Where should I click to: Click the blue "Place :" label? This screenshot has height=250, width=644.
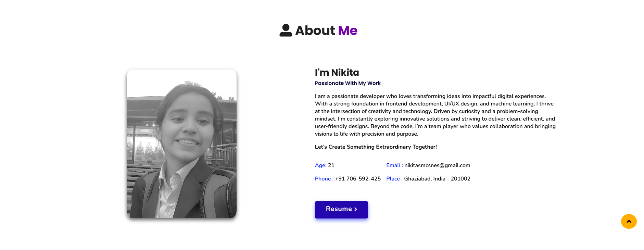(x=394, y=179)
